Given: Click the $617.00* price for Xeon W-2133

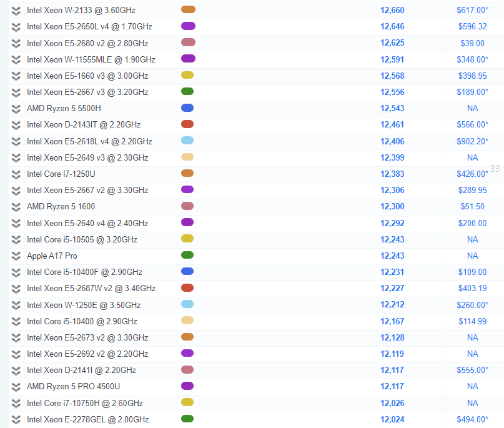Looking at the screenshot, I should (x=473, y=11).
